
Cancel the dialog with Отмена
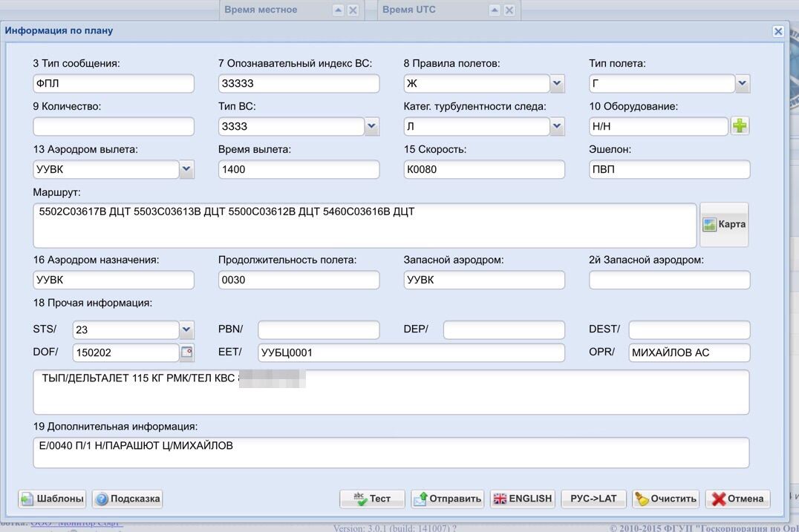click(x=738, y=499)
